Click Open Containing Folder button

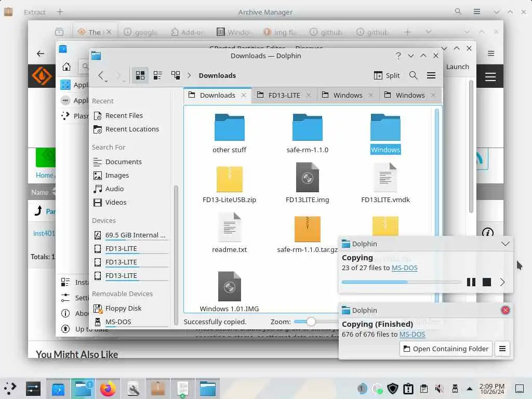point(446,349)
